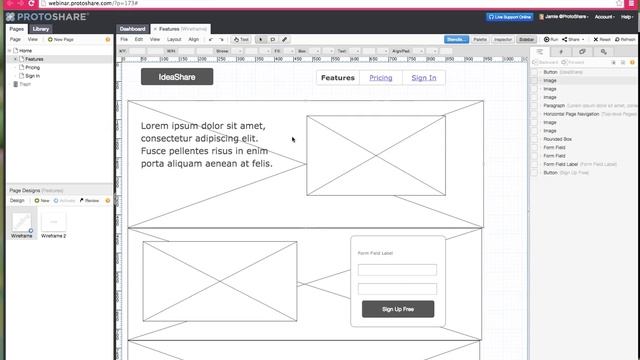Toggle visibility checkbox for Button IdeaShare row

click(x=534, y=72)
